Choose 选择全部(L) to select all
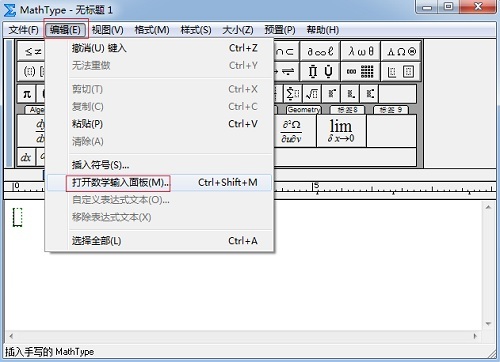The height and width of the screenshot is (362, 500). click(x=159, y=241)
